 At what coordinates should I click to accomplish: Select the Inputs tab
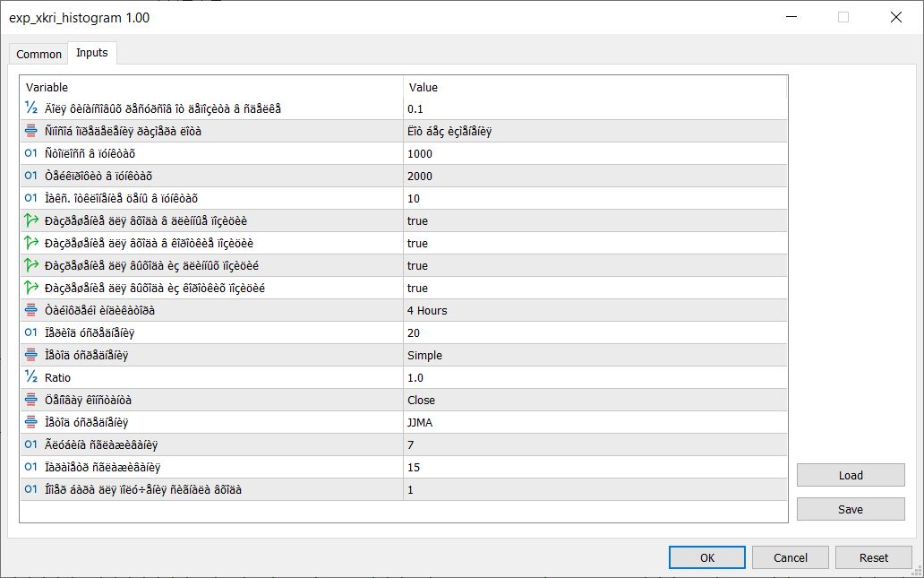click(92, 53)
